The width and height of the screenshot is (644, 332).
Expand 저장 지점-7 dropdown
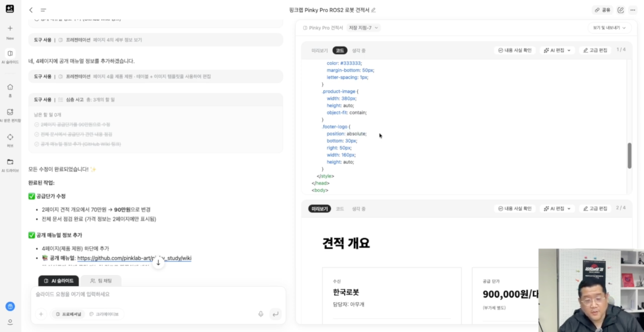[x=363, y=28]
